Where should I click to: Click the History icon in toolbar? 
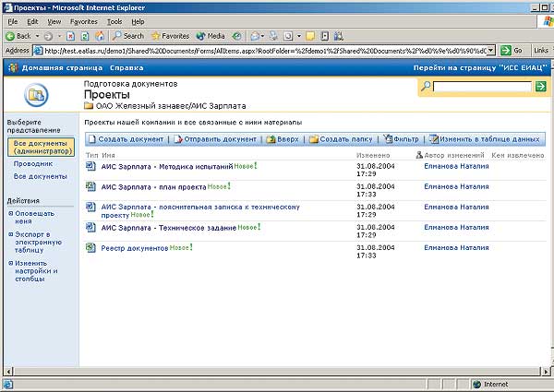pos(237,36)
